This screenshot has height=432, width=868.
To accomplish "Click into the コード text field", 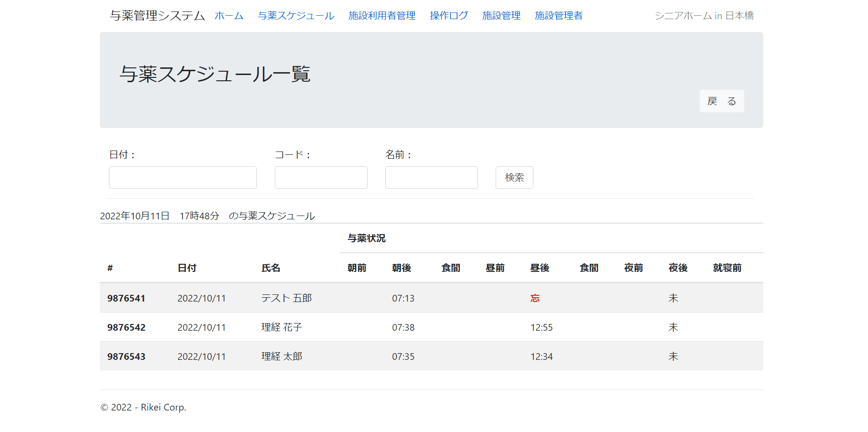I will click(321, 178).
